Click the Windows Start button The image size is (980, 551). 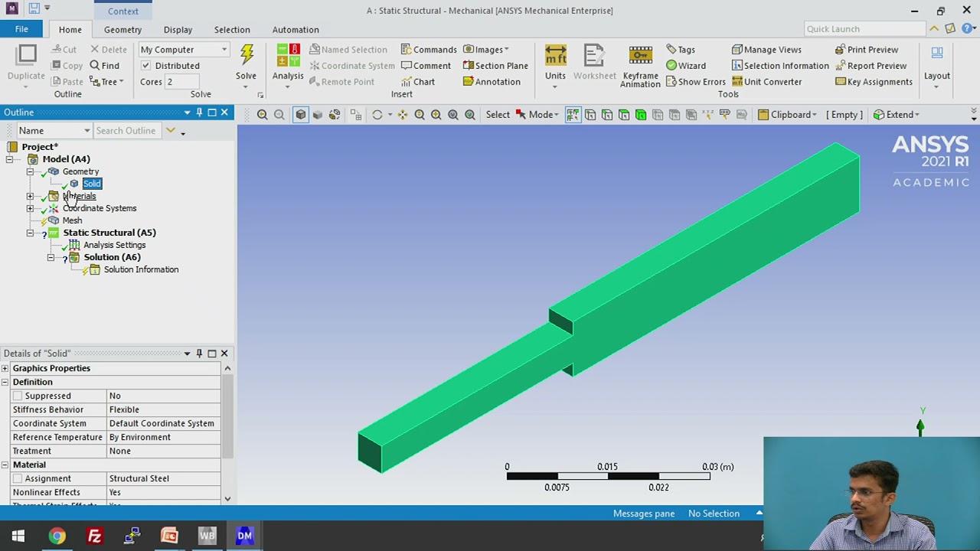coord(18,536)
